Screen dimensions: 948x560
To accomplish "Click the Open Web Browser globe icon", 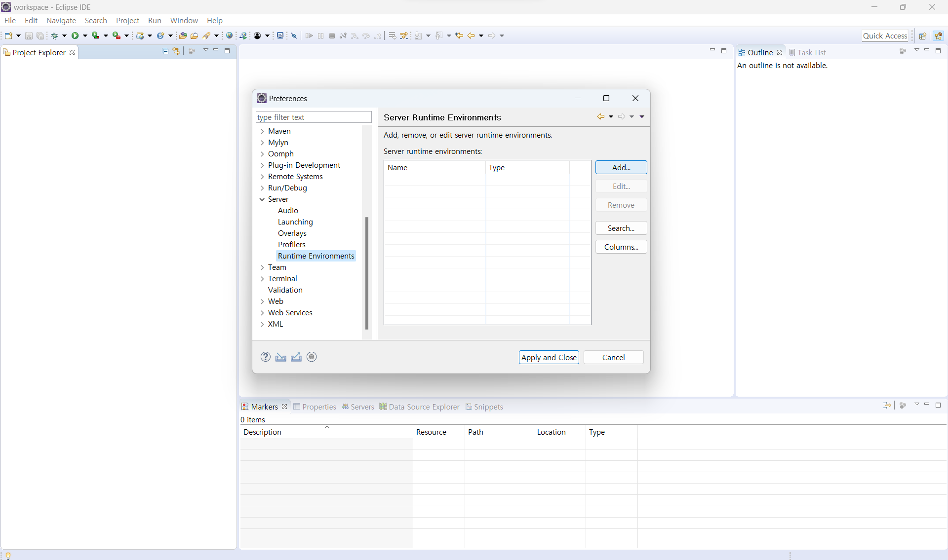I will click(x=229, y=36).
